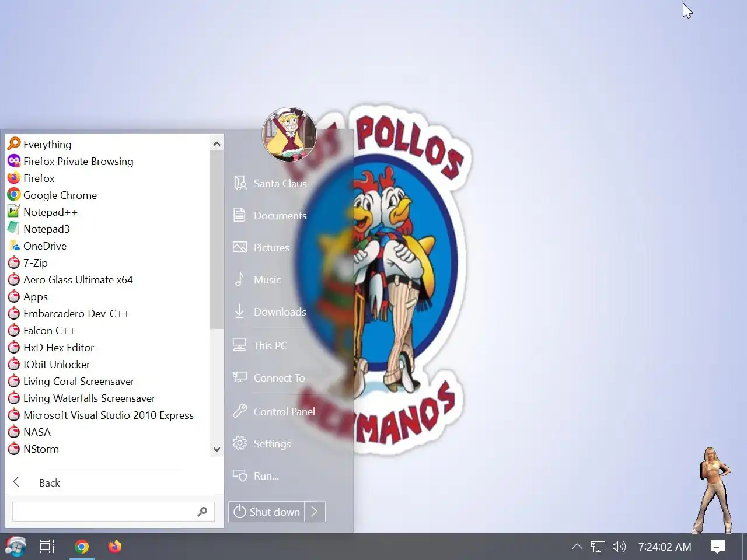This screenshot has height=560, width=747.
Task: Click the user account picture avatar
Action: click(289, 135)
